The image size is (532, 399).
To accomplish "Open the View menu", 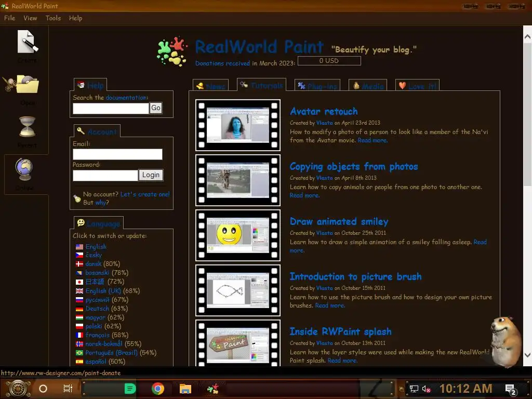I will click(x=30, y=18).
